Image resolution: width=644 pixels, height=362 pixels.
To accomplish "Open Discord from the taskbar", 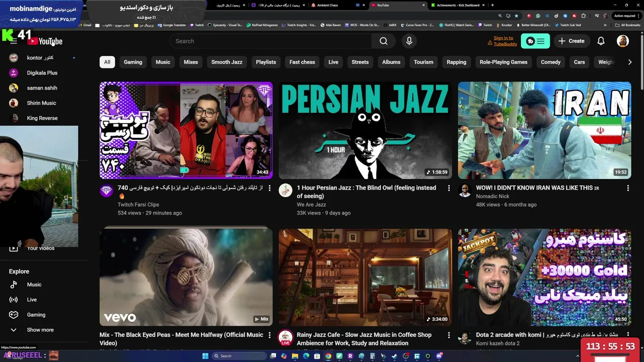I will click(439, 356).
